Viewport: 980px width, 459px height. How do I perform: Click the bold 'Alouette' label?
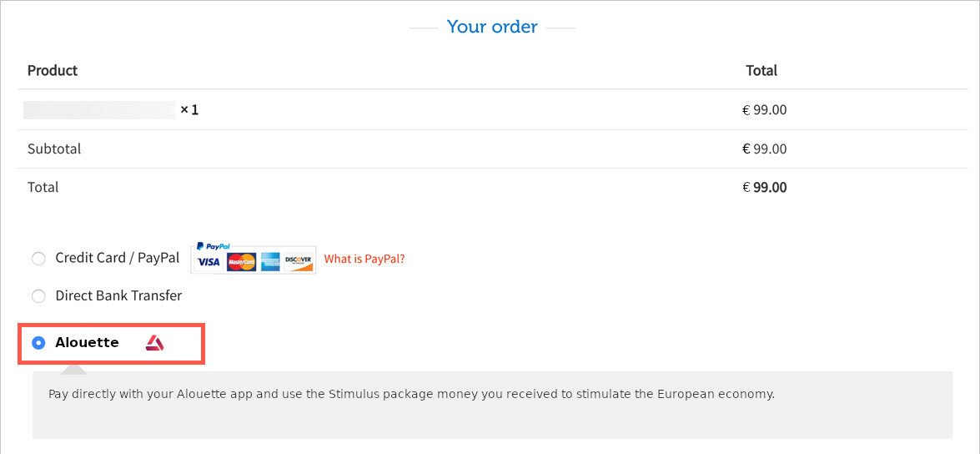(87, 343)
